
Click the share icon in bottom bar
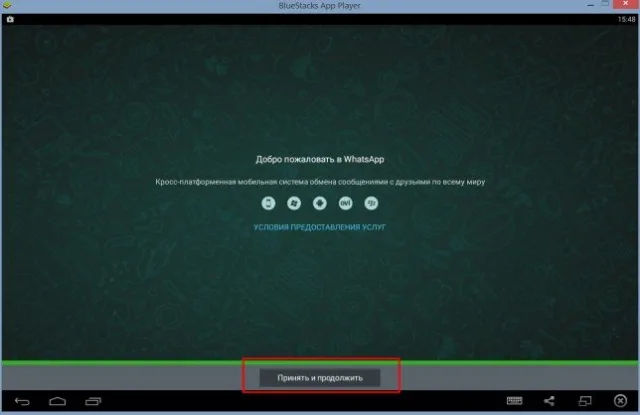click(549, 401)
